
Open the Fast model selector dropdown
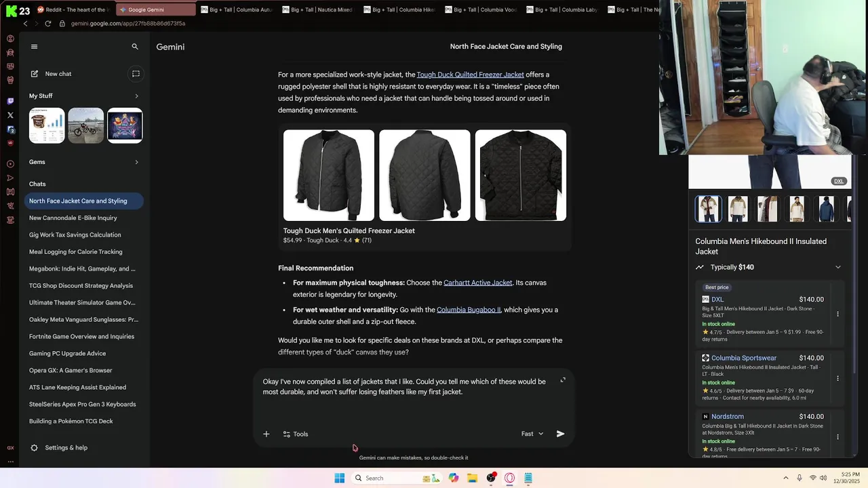532,434
